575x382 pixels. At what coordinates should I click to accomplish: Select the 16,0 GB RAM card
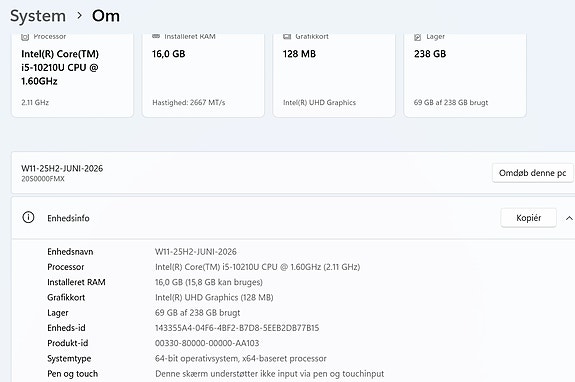click(x=203, y=75)
